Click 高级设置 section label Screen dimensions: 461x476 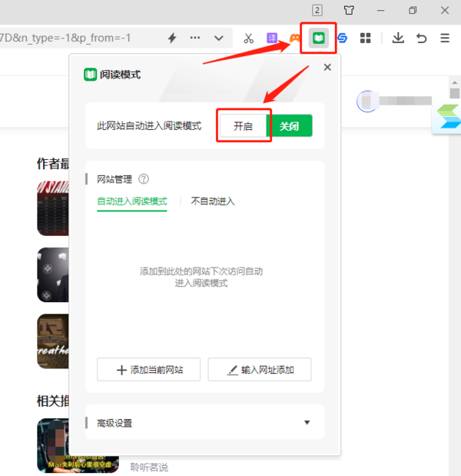[x=114, y=423]
